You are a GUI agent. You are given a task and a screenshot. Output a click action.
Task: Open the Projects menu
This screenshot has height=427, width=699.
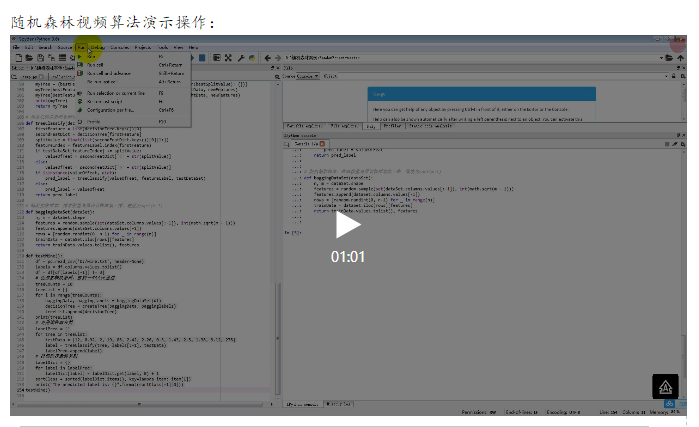pyautogui.click(x=143, y=47)
